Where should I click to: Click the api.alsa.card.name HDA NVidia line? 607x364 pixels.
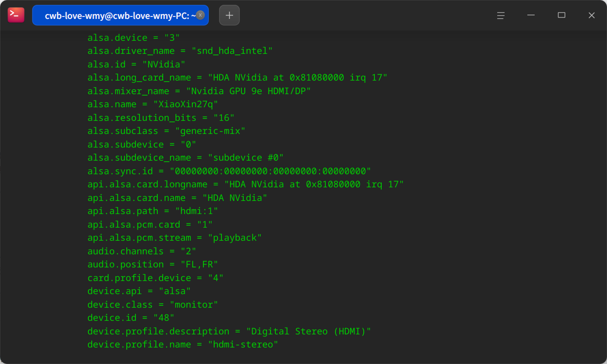coord(177,198)
